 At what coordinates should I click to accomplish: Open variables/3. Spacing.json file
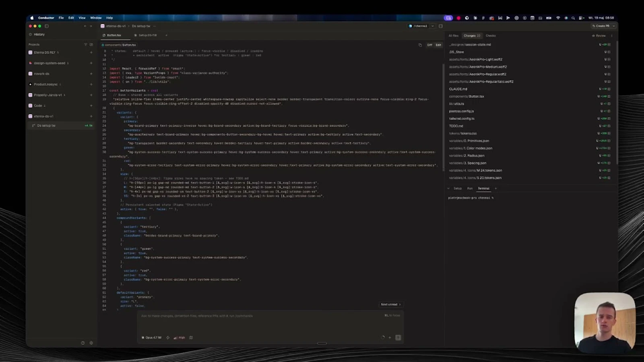coord(468,163)
